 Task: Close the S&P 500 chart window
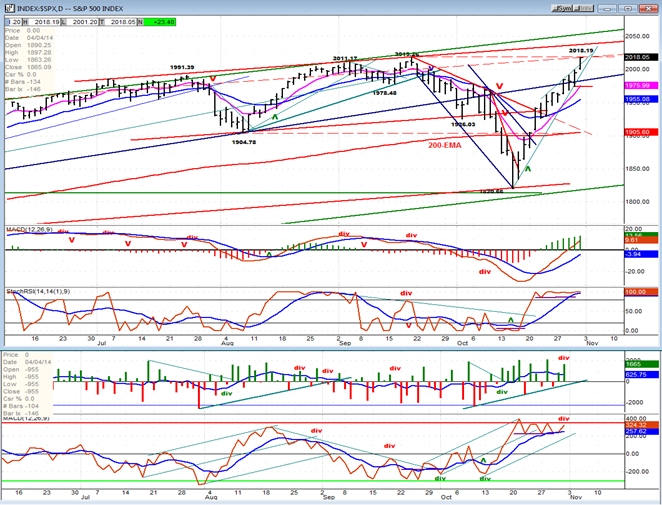[x=648, y=8]
